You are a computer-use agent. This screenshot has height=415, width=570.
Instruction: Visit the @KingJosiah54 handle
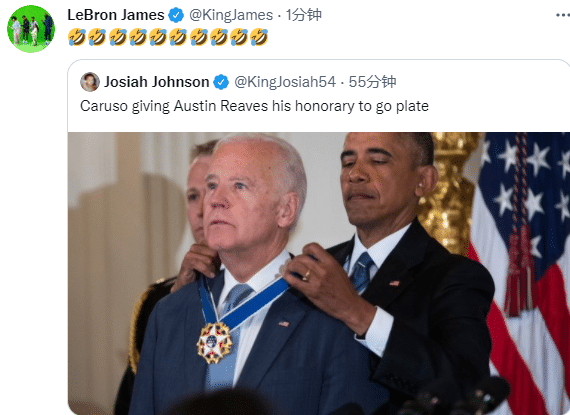pos(285,82)
